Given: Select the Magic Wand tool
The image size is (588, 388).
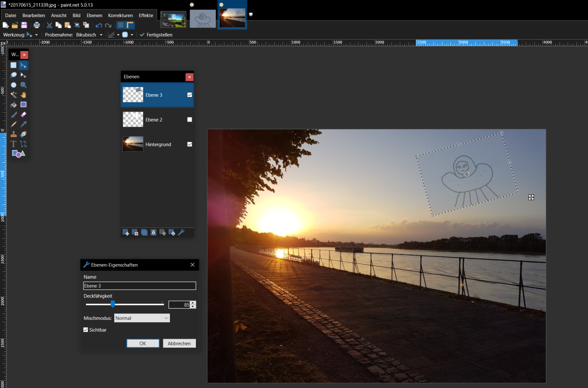Looking at the screenshot, I should tap(14, 95).
